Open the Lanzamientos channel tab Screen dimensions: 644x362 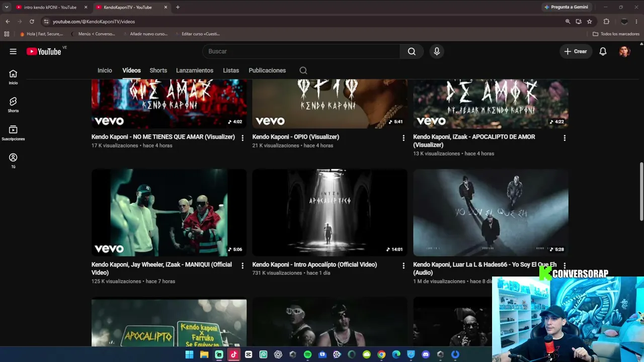point(195,70)
